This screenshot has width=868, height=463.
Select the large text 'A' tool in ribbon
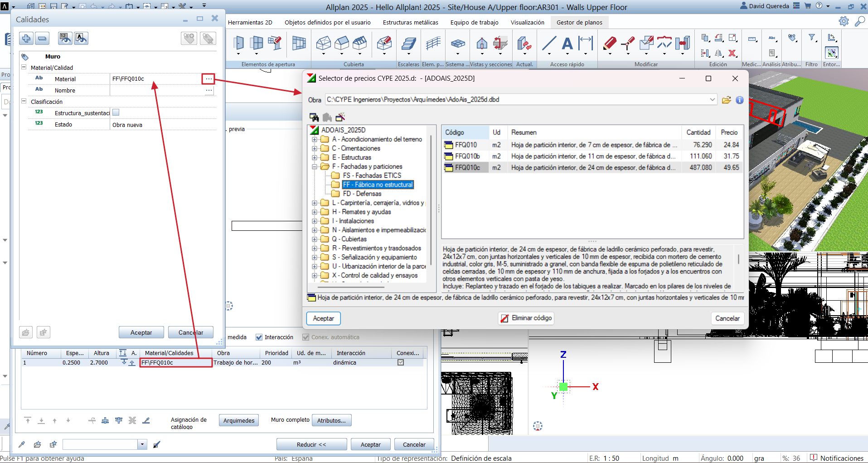pos(567,44)
